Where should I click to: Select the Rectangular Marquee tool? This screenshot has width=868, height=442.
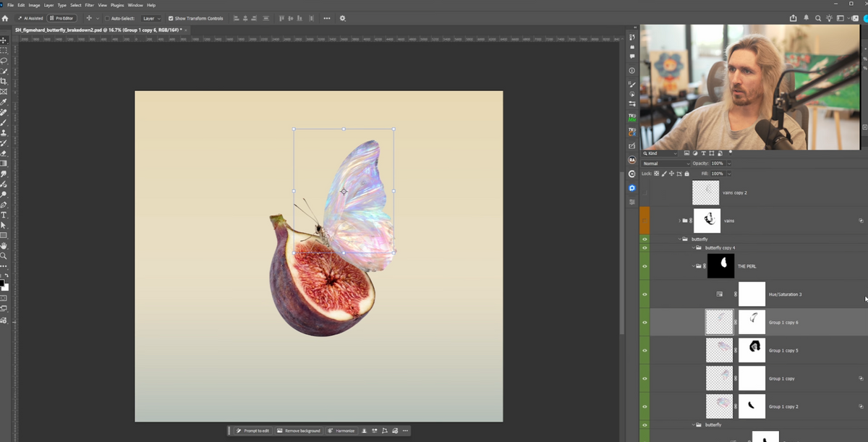(4, 51)
